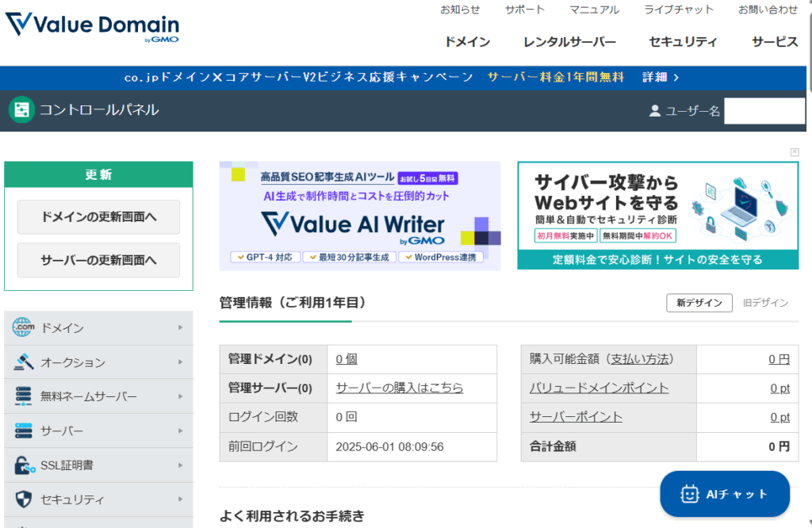
Task: Open the レンタルサーバー navigation menu
Action: point(569,42)
